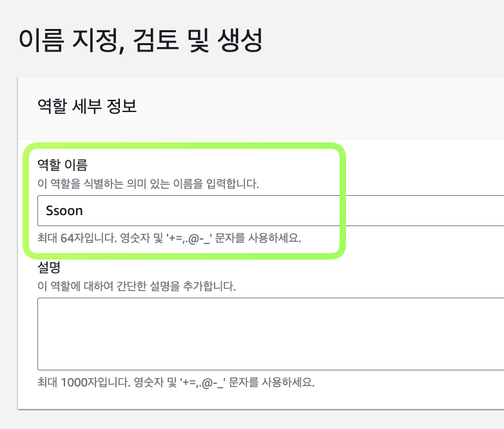Screen dimensions: 504x429
Task: Click the hint 이 역할을 식별하는 의미 있는 이름을 입력합니다
Action: point(148,184)
